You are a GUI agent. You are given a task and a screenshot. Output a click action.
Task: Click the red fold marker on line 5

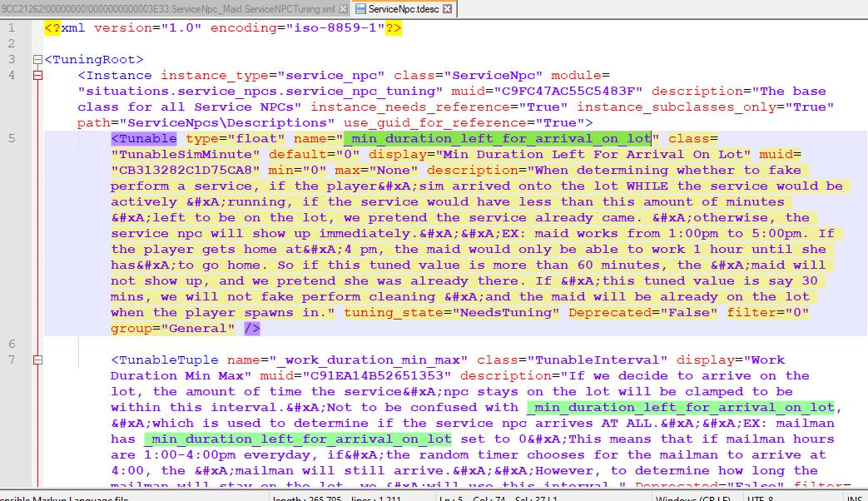(x=37, y=139)
